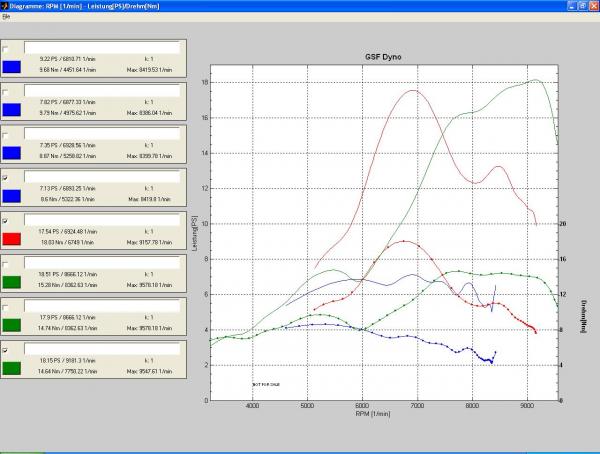Focus the name field of the 17.54 PS run
600x454 pixels.
100,219
